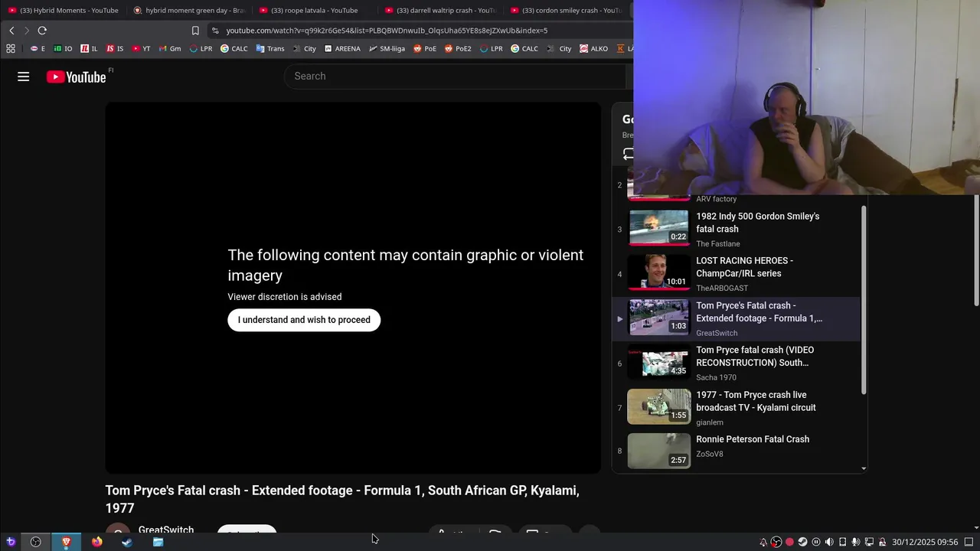Switch to Brave browser in the taskbar
Viewport: 980px width, 551px height.
[66, 542]
